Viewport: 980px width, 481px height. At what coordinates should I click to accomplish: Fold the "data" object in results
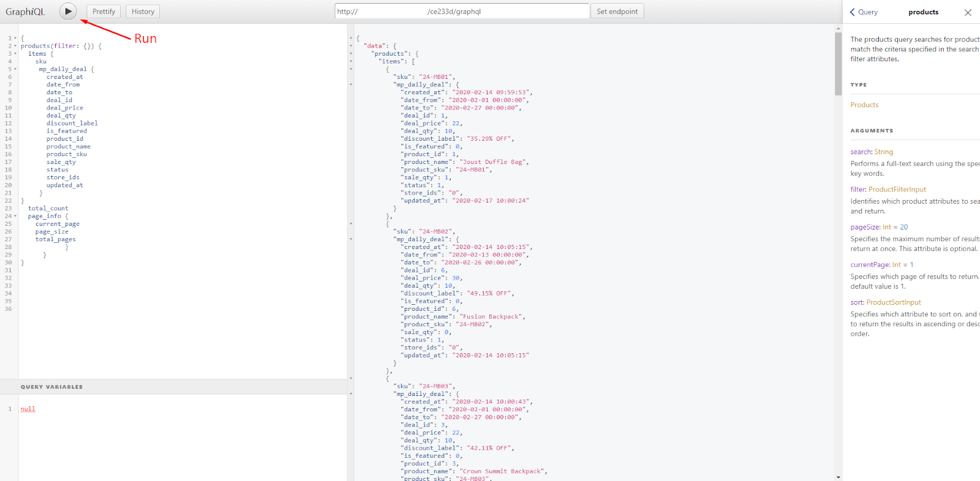(351, 46)
